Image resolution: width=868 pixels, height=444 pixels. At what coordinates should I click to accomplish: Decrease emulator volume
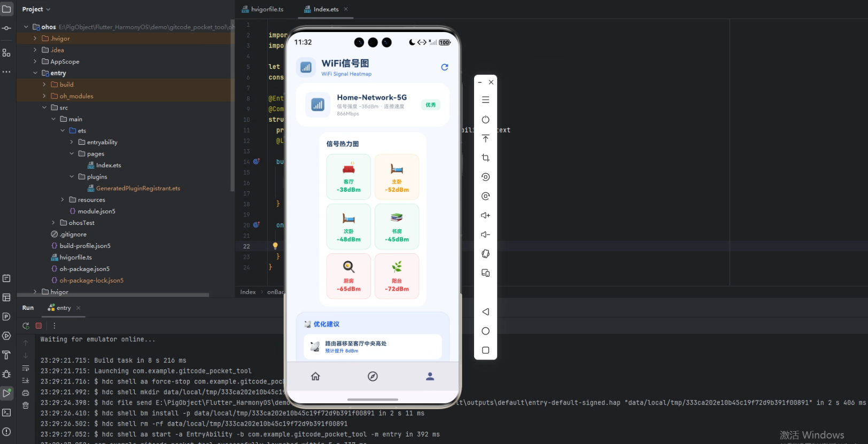[x=485, y=235]
